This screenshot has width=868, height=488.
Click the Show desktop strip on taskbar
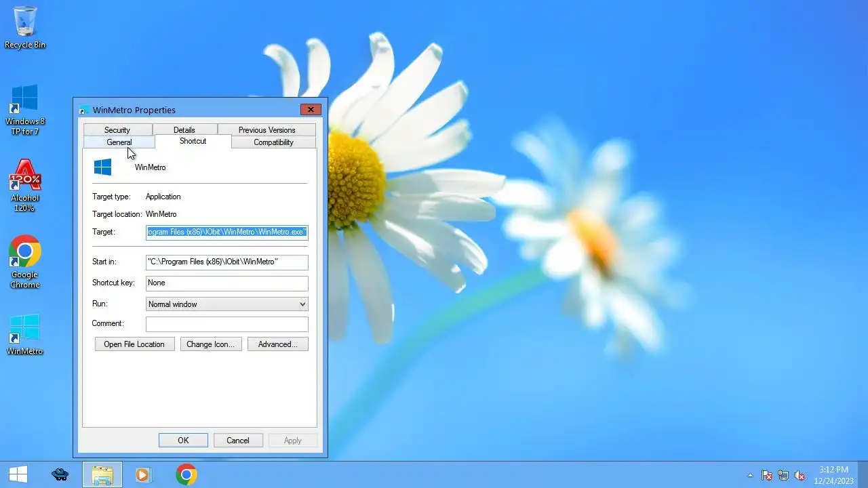pos(863,474)
